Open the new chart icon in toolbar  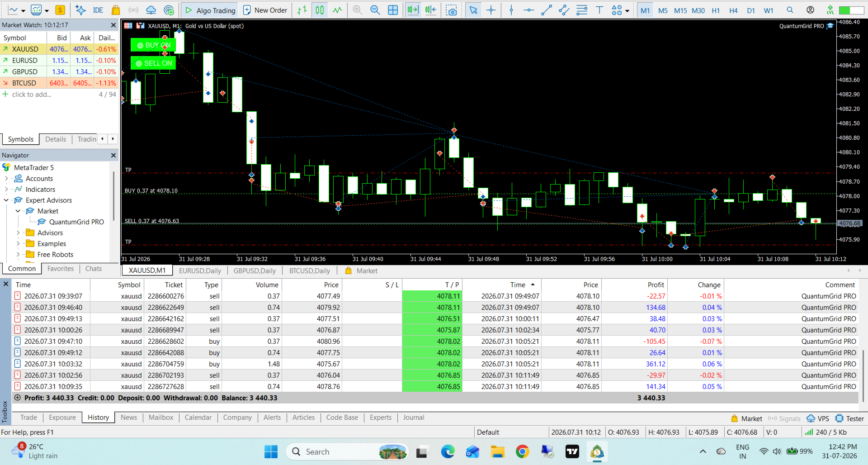click(13, 10)
